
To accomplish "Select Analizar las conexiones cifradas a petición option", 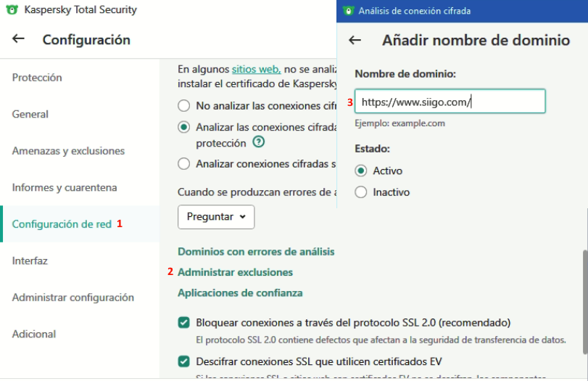I will point(183,127).
